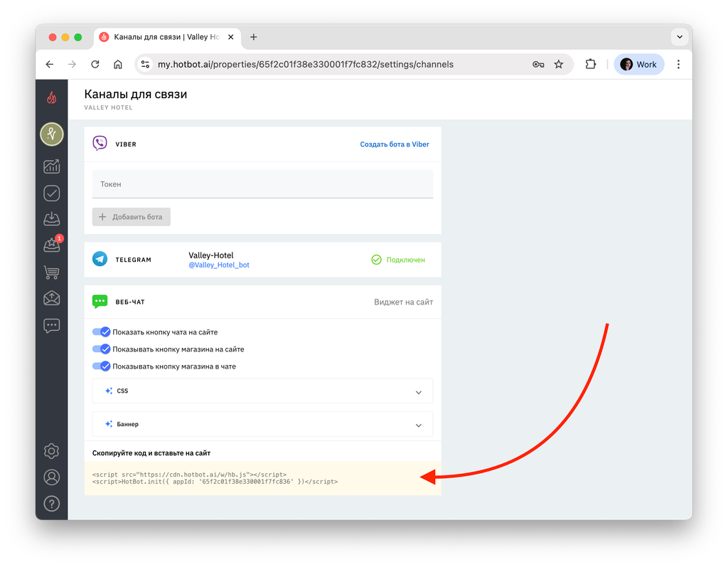Open the Valley Hotel property avatar
Screen dimensions: 728x567
(x=51, y=134)
